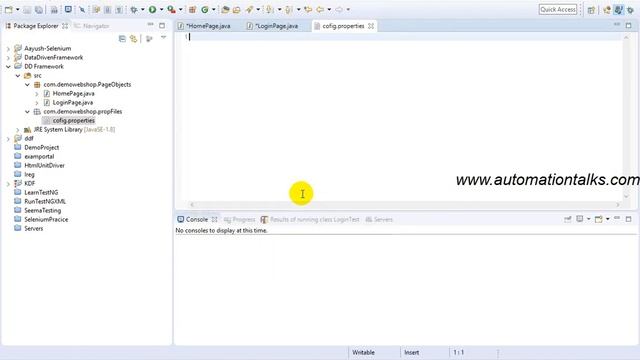Open the External Tools dropdown arrow
The image size is (640, 360).
pyautogui.click(x=180, y=9)
